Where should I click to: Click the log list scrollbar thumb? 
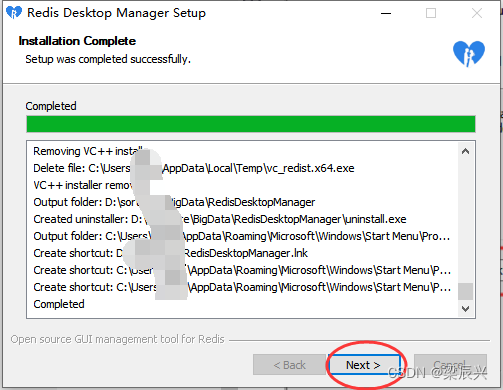click(465, 291)
